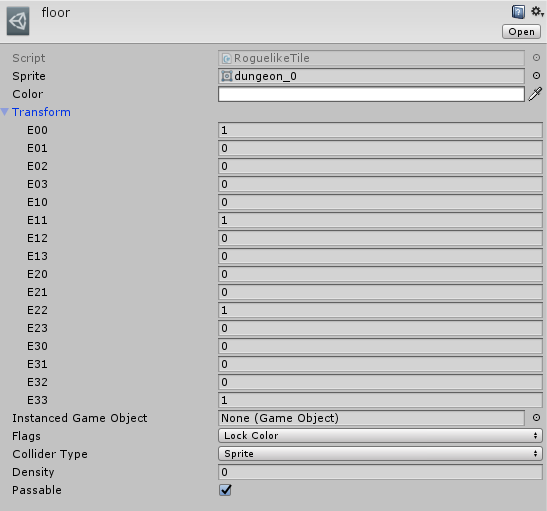Open the white Color swatch
This screenshot has height=511, width=547.
click(371, 94)
